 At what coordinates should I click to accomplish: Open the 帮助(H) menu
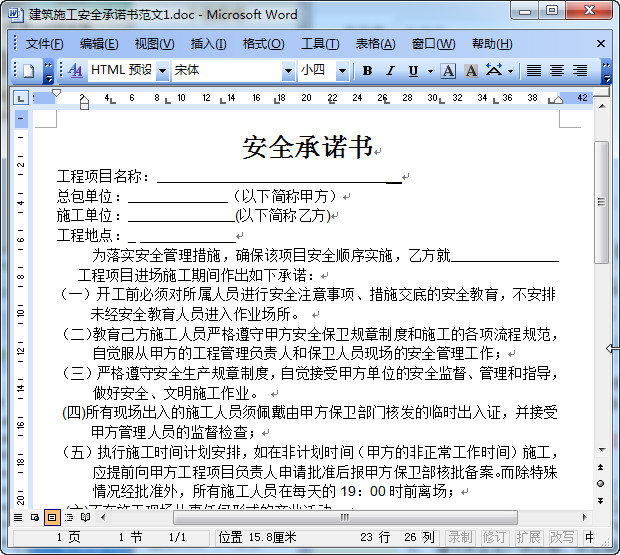coord(492,43)
